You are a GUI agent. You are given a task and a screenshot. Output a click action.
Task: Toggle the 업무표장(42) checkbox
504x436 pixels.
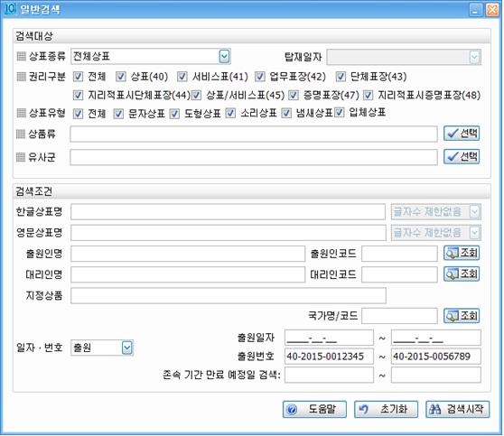click(260, 77)
